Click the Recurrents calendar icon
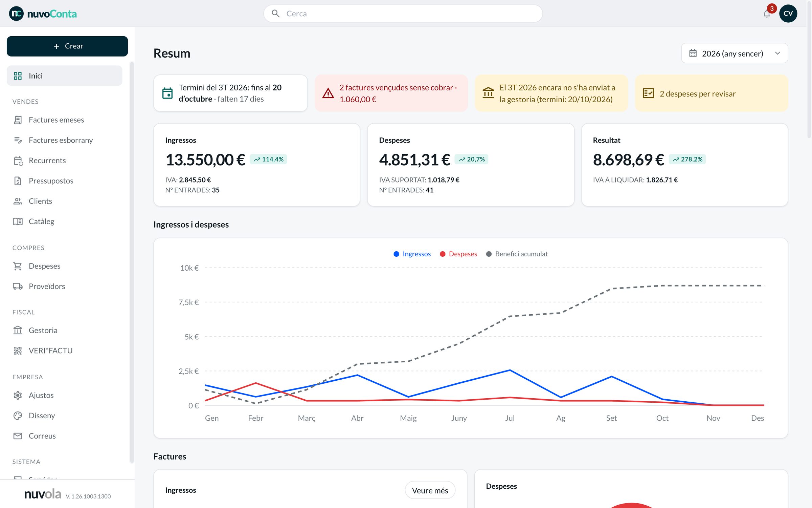Screen dimensions: 812x508 [x=18, y=161]
